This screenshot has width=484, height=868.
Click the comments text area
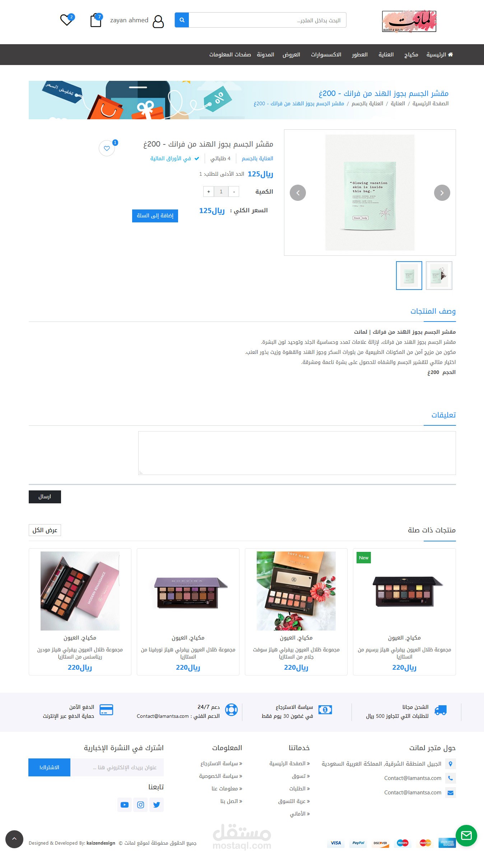tap(297, 453)
